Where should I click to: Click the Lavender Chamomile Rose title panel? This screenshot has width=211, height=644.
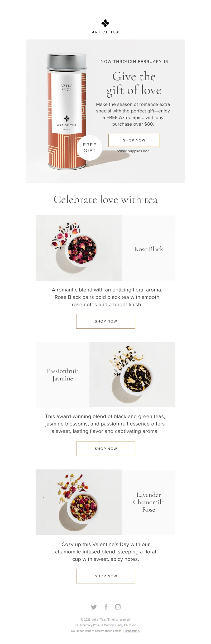149,502
